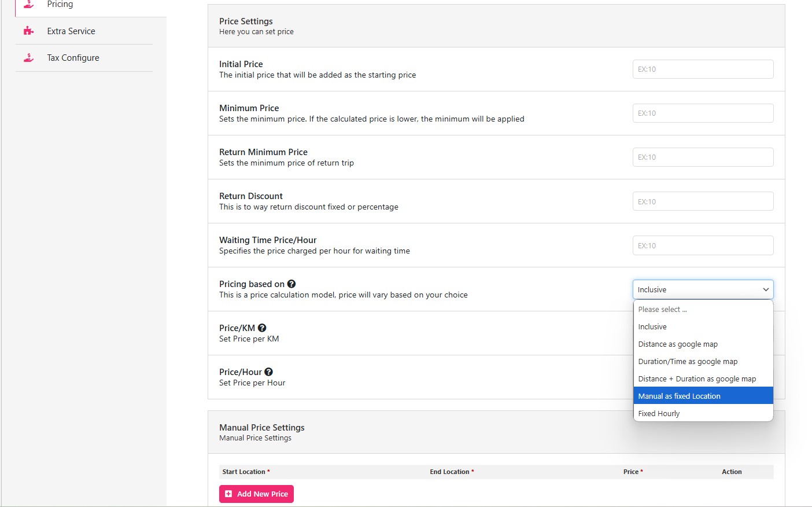Choose the Inclusive option in list
This screenshot has width=812, height=507.
pos(703,326)
